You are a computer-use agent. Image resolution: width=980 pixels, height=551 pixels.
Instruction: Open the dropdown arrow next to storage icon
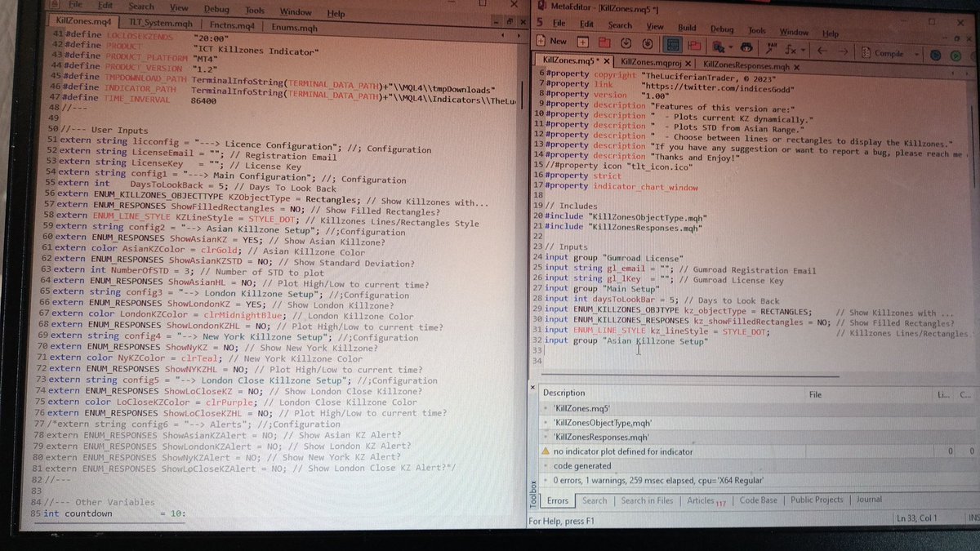click(x=730, y=48)
